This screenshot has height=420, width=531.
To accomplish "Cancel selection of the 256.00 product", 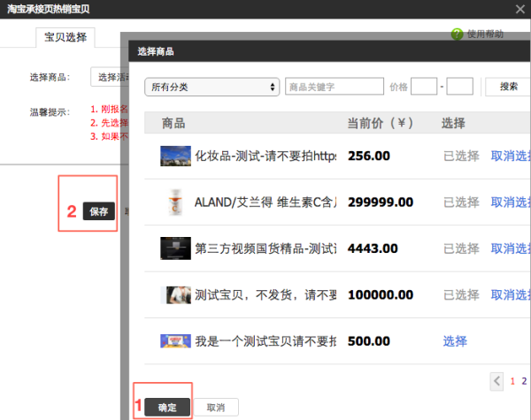I will click(510, 157).
